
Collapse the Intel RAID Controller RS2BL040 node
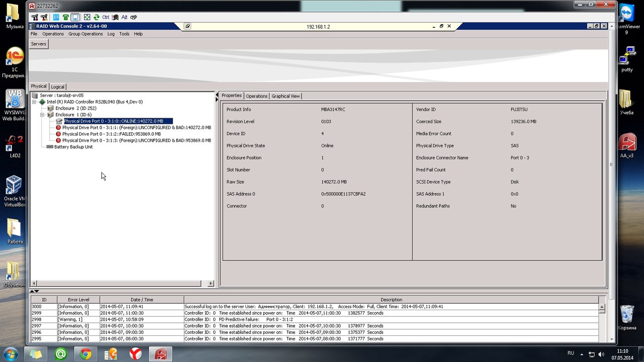click(35, 102)
